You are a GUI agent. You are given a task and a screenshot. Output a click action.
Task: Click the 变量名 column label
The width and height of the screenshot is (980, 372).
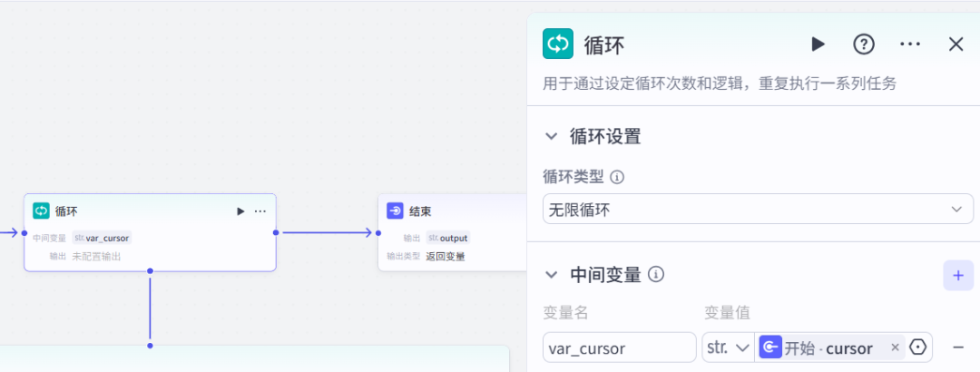point(565,313)
